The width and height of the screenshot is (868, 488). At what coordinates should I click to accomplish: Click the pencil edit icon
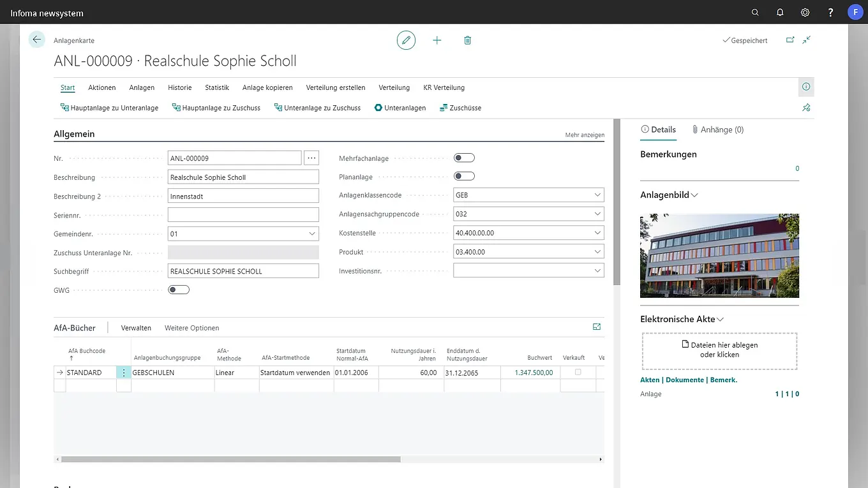406,40
